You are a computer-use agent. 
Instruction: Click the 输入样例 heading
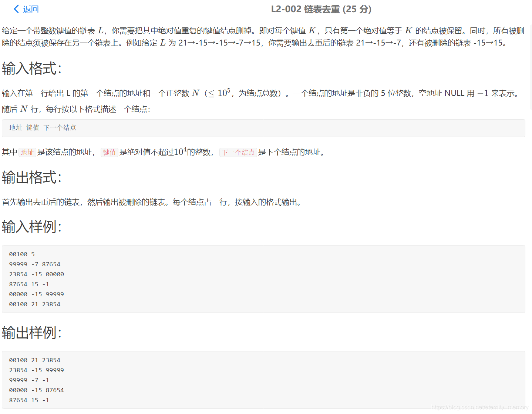32,227
